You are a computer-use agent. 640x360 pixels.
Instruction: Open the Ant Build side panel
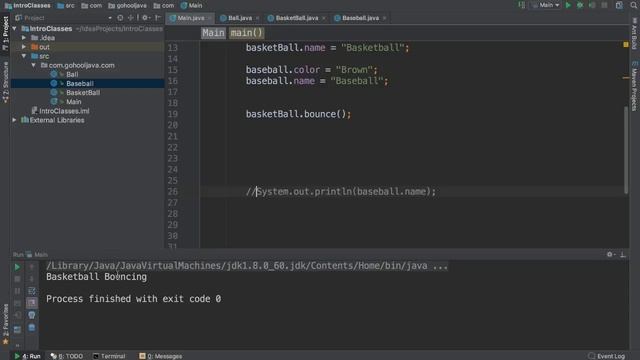click(x=634, y=33)
